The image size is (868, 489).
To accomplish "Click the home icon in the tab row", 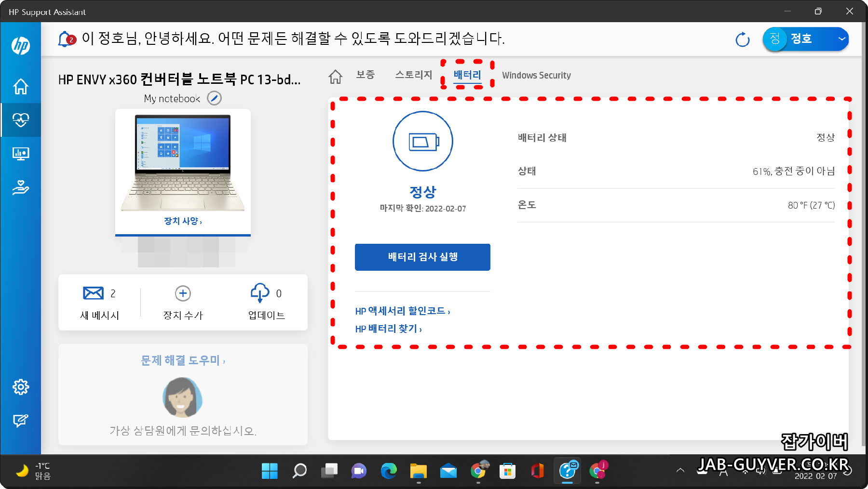I will point(336,76).
